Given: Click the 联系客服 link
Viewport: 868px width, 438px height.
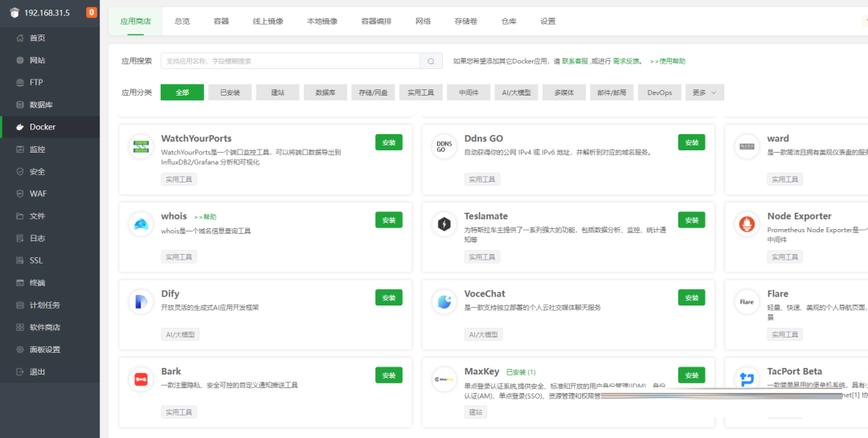Looking at the screenshot, I should [x=575, y=61].
